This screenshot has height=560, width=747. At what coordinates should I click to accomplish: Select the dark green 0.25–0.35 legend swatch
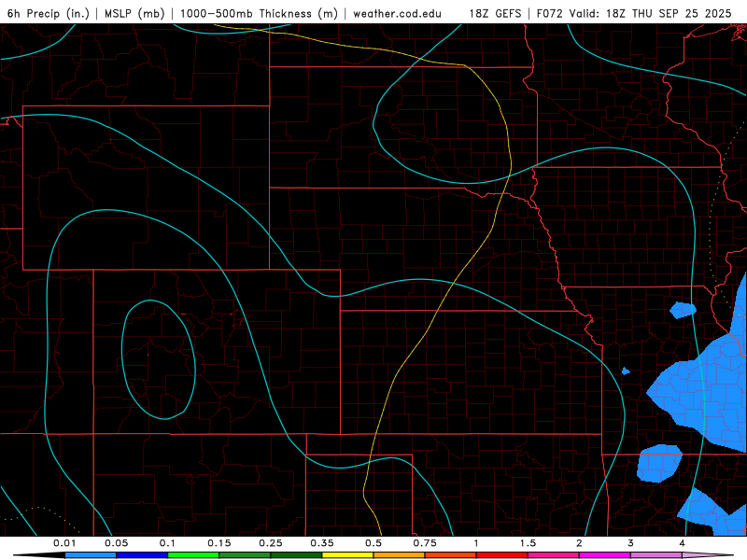[296, 555]
